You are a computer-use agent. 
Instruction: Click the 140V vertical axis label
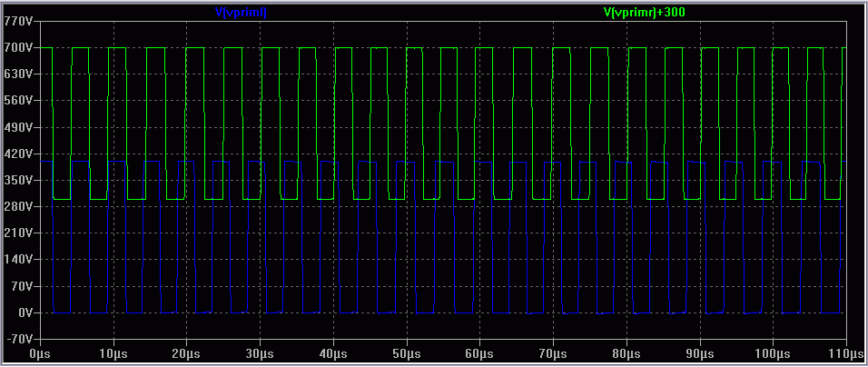click(x=18, y=260)
